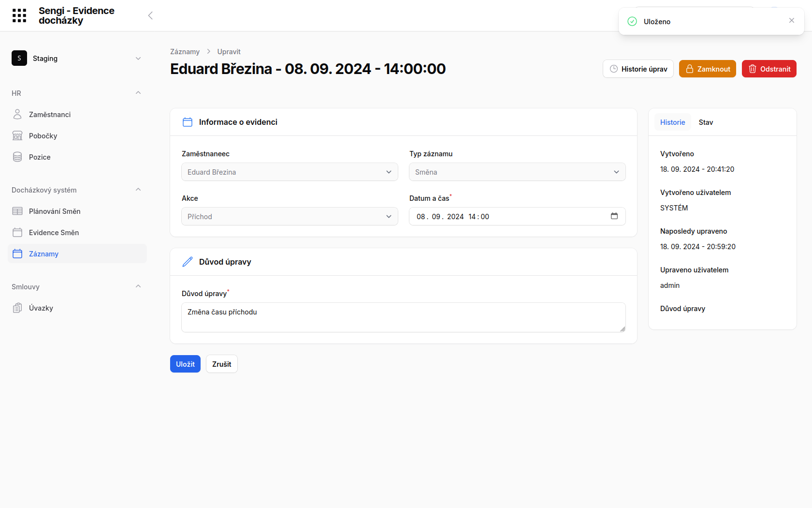812x508 pixels.
Task: Click the calendar icon beside Informace o evidenci
Action: click(188, 122)
